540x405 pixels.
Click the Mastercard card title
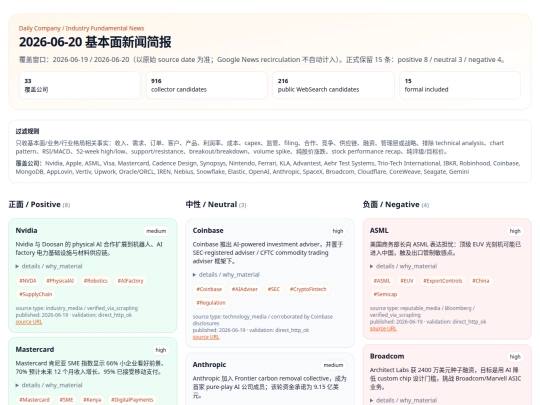[x=35, y=349]
